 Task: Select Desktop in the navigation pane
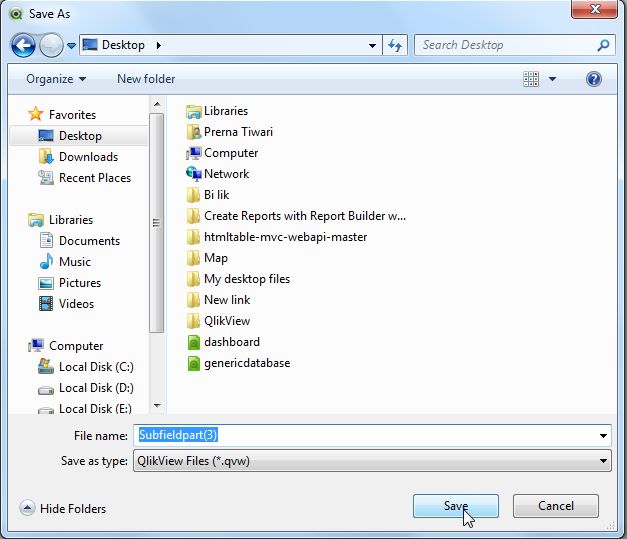click(79, 136)
